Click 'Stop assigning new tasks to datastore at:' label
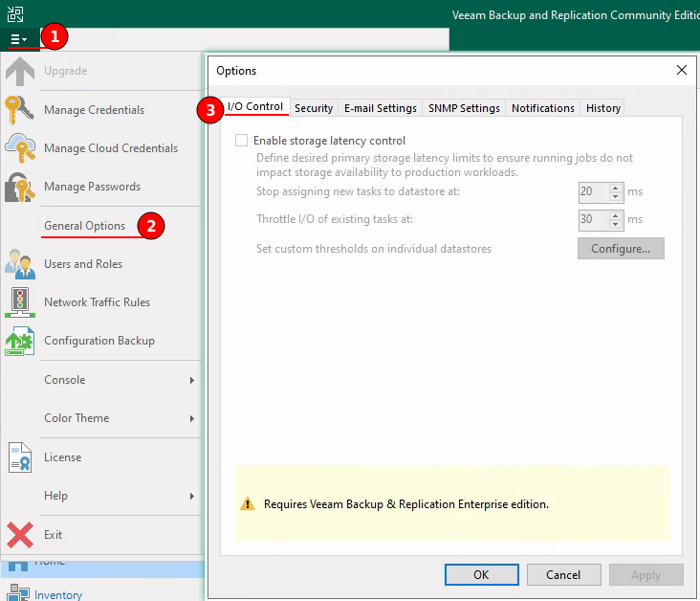The width and height of the screenshot is (700, 601). pyautogui.click(x=358, y=191)
